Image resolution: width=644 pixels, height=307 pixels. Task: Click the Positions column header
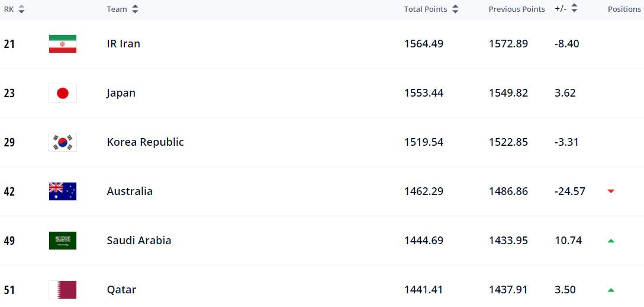624,9
